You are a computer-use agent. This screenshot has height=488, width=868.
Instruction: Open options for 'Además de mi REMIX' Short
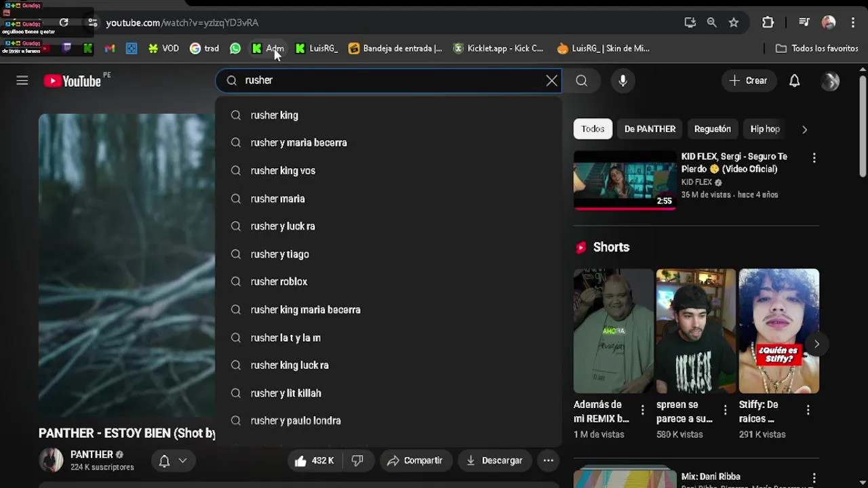[643, 410]
